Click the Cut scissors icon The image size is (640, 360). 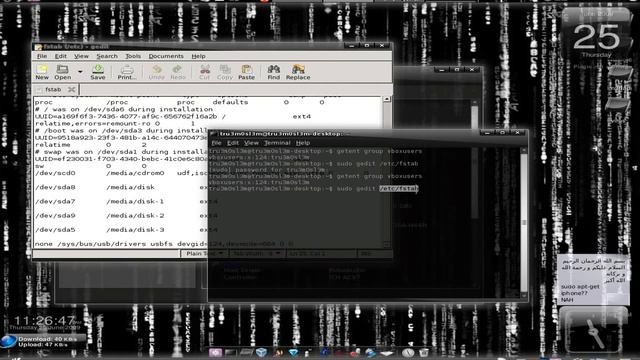tap(204, 72)
